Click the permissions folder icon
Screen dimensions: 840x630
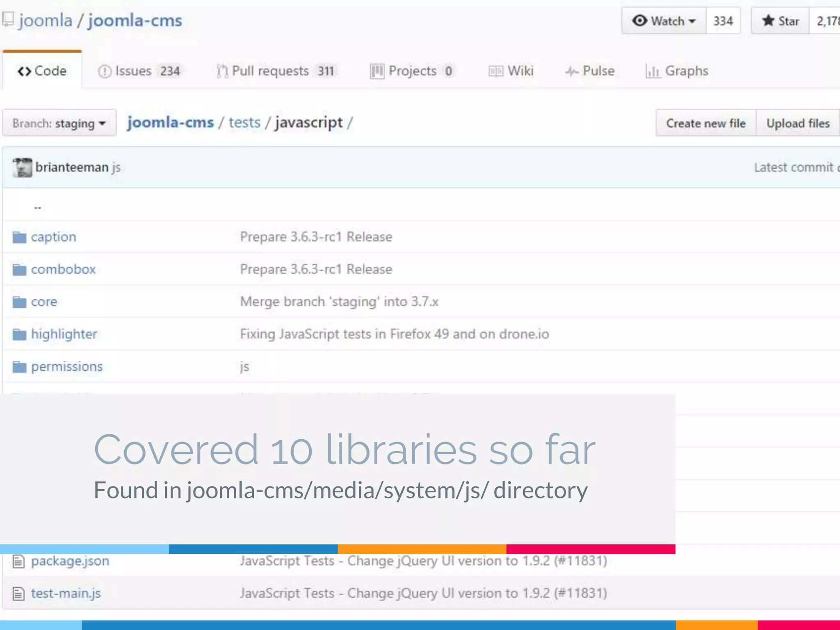pos(19,367)
